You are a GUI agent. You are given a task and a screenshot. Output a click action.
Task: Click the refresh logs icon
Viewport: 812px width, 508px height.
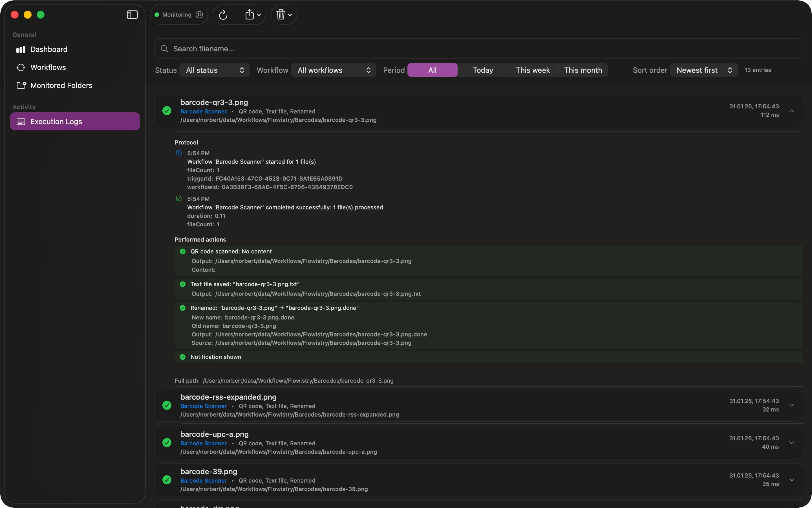[x=223, y=15]
